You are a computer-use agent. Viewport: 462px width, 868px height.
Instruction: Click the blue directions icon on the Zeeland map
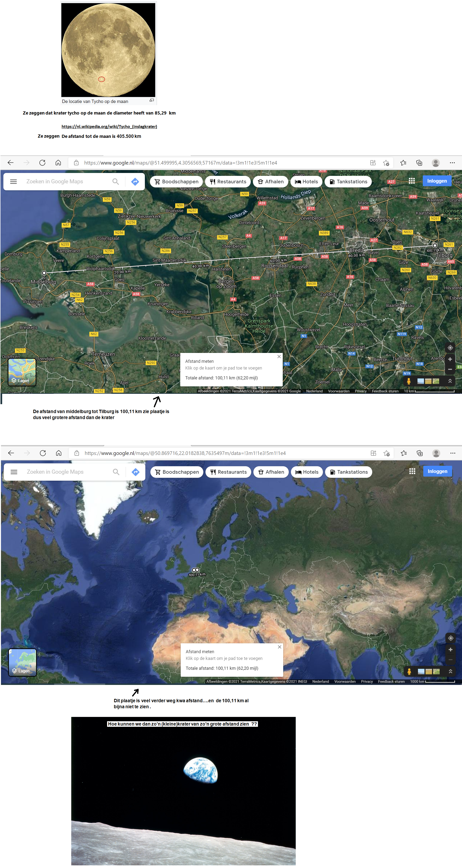(x=135, y=182)
